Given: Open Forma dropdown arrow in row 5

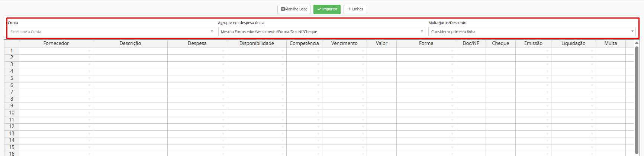Looking at the screenshot, I should tap(452, 78).
